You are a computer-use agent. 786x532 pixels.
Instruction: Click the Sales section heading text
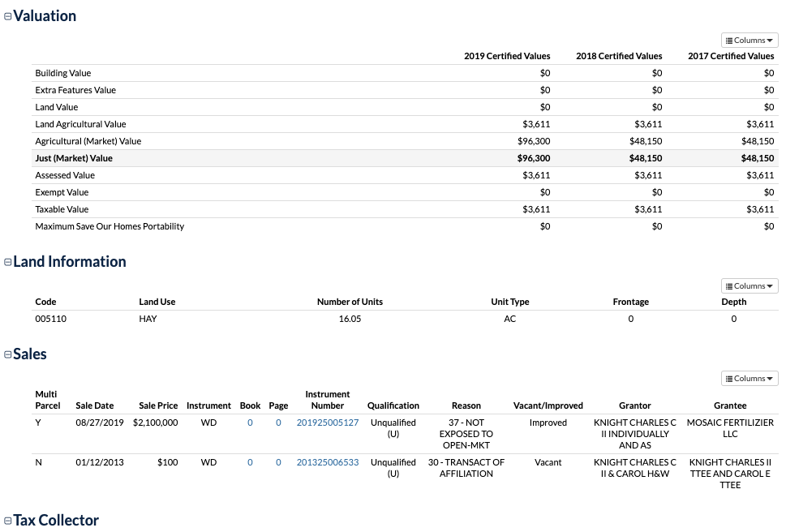coord(30,354)
